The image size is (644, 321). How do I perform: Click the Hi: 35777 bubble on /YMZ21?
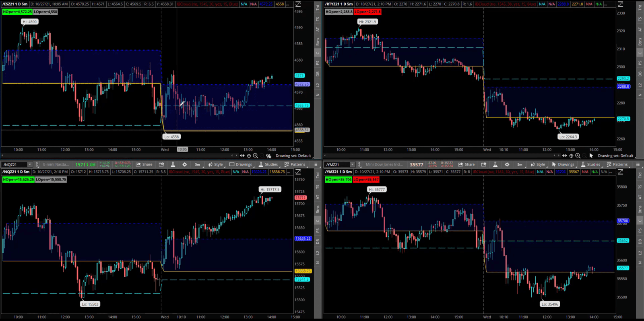[377, 189]
